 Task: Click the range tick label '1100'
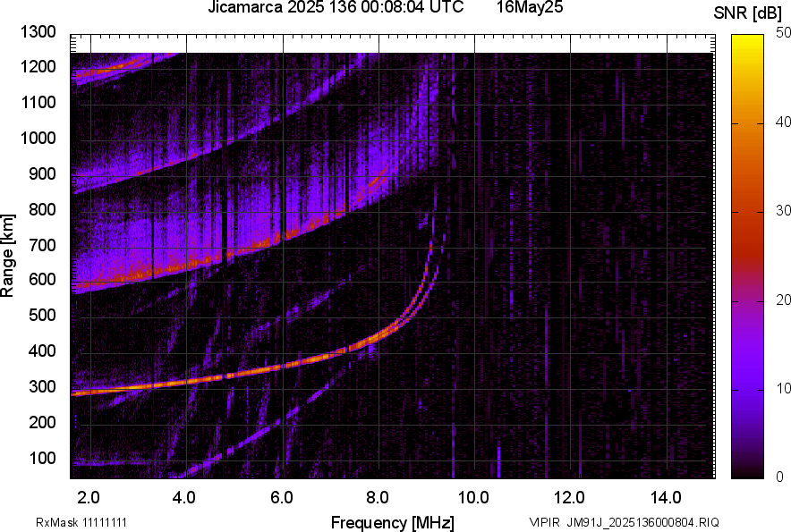pyautogui.click(x=38, y=102)
